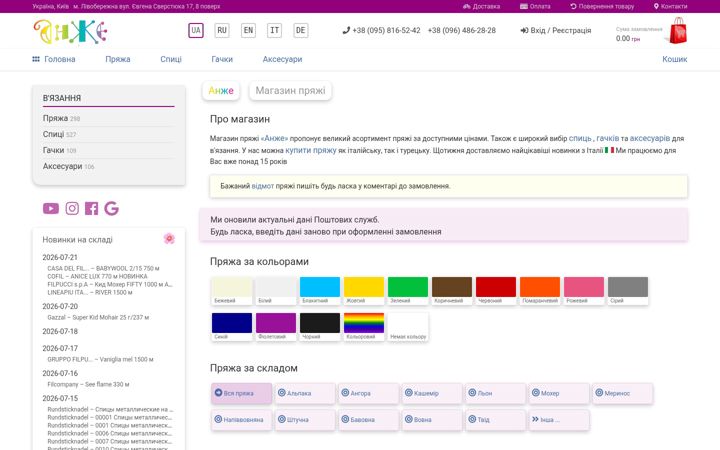720x450 pixels.
Task: Follow the аксесуарів link in description
Action: 650,138
